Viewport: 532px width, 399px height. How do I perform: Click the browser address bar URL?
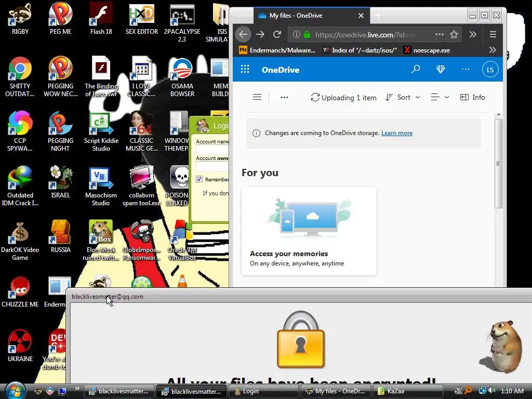(x=365, y=35)
